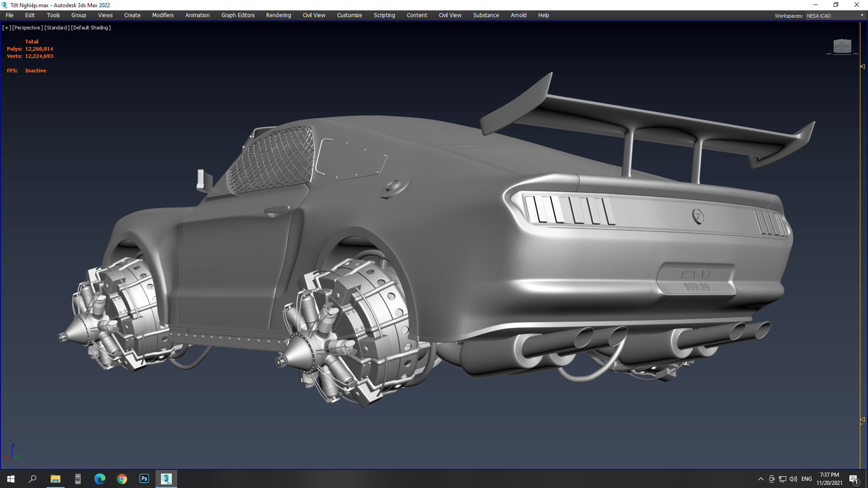
Task: Open Microsoft Edge from the taskbar
Action: point(99,479)
